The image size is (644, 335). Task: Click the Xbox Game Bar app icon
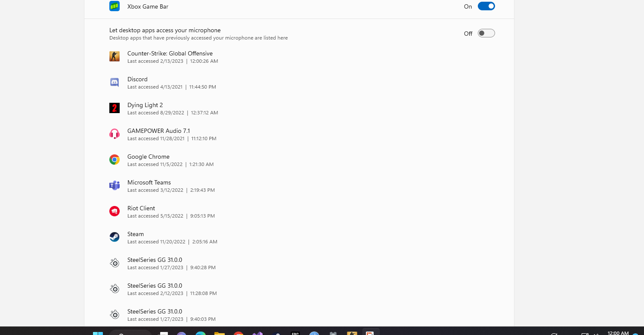[x=115, y=6]
